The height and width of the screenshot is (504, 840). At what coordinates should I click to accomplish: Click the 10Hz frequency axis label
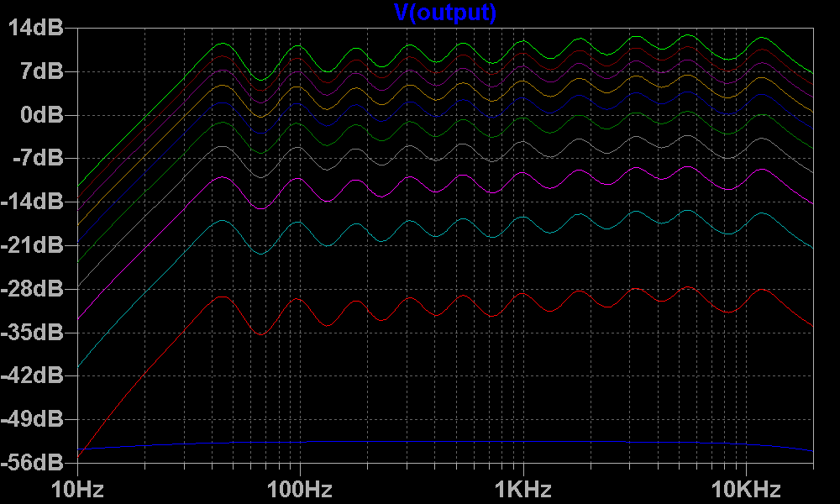tap(77, 490)
